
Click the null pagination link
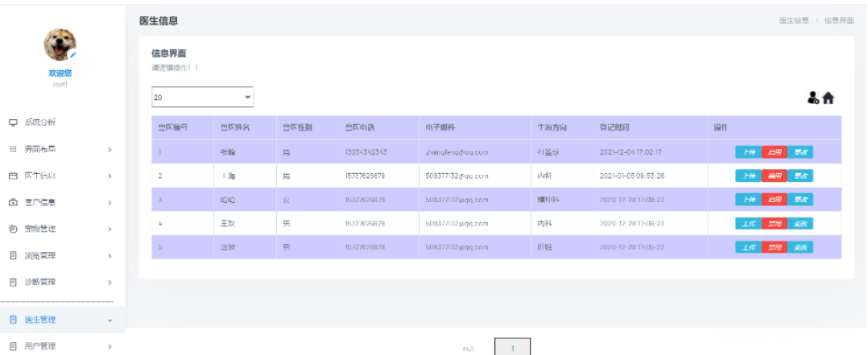(x=469, y=349)
